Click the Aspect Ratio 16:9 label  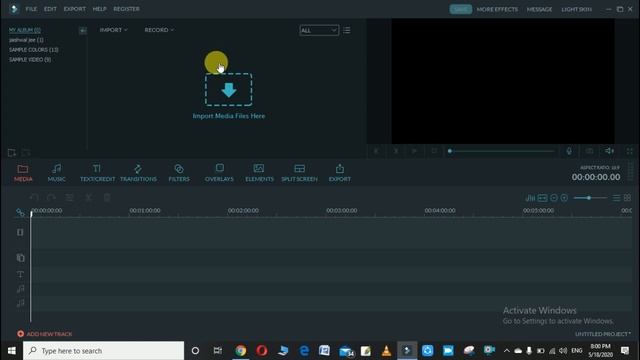pyautogui.click(x=600, y=167)
